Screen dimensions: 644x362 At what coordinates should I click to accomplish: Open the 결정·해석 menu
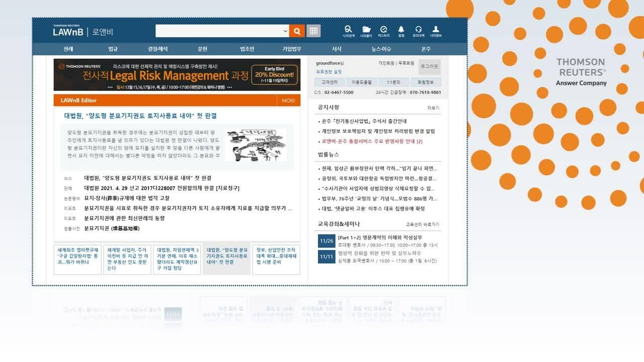click(157, 49)
